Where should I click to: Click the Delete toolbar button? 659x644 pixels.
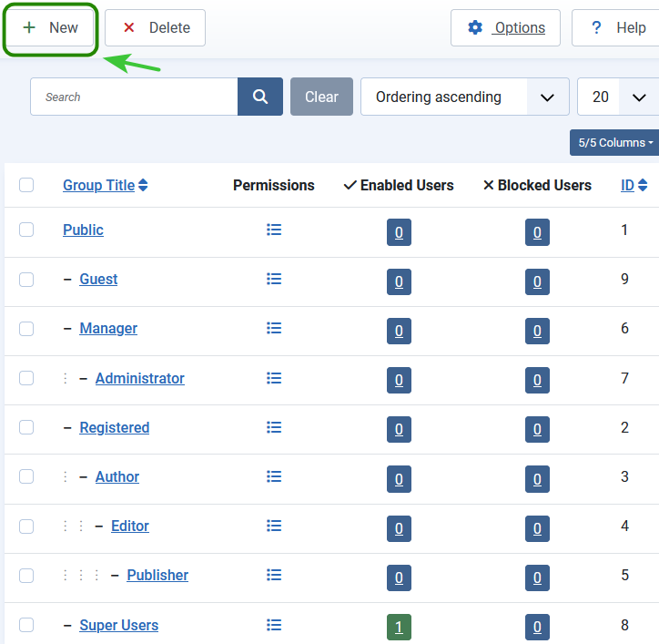tap(155, 27)
